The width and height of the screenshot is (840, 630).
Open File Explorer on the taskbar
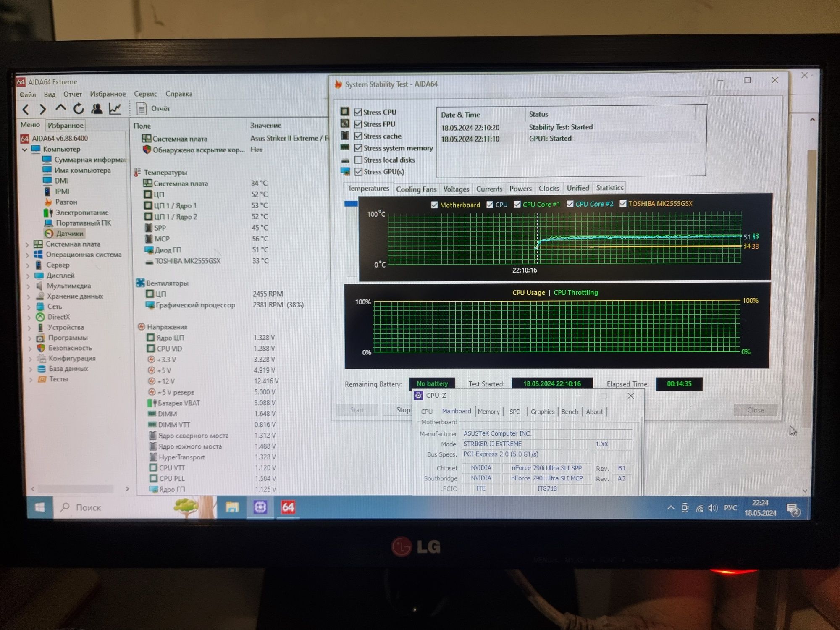click(x=232, y=507)
